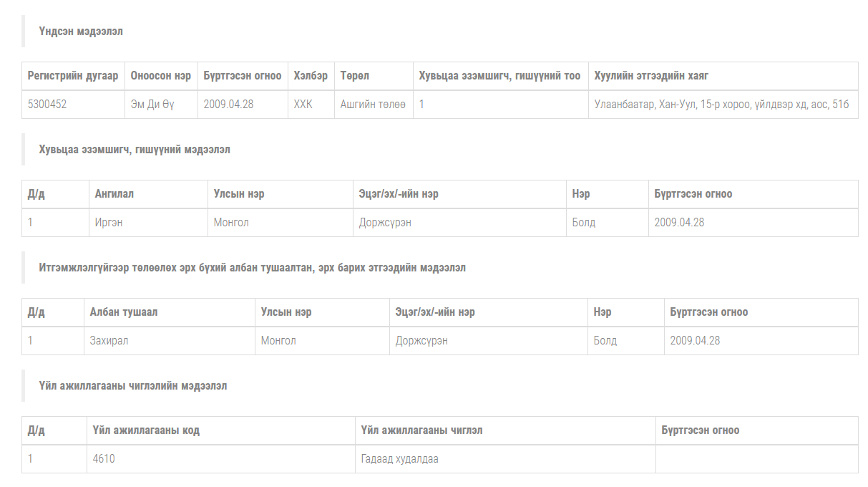Select registration number 5300452 cell
868x487 pixels.
click(x=47, y=105)
